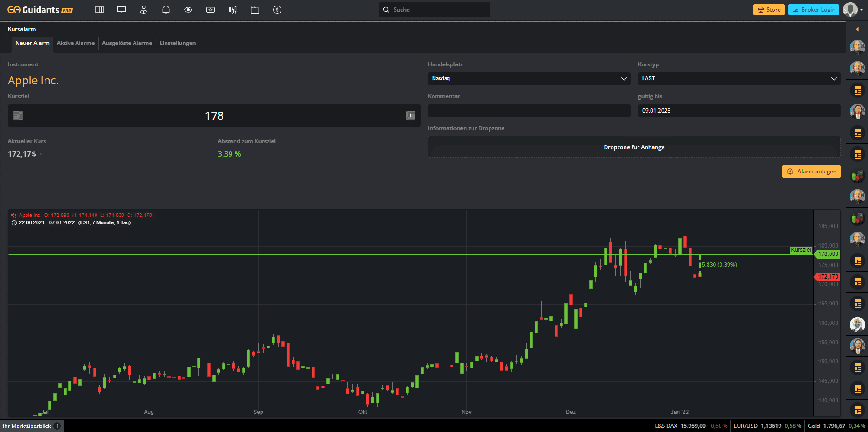
Task: Open the candlestick chart icon in the top bar
Action: pyautogui.click(x=233, y=10)
